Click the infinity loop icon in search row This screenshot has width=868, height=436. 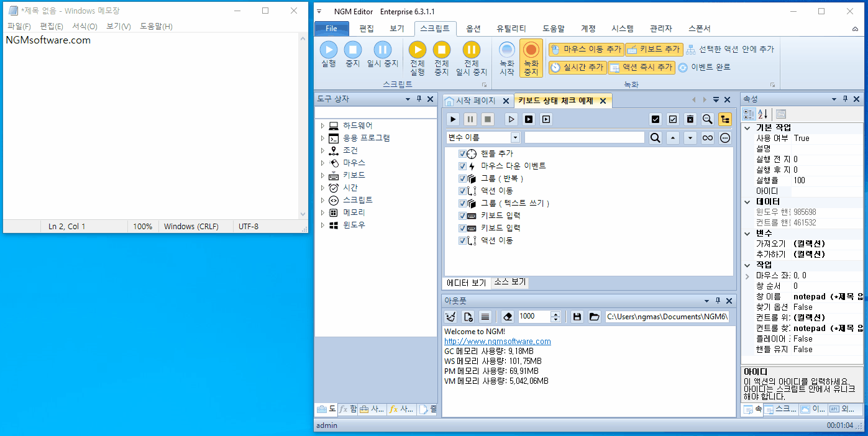(x=708, y=138)
